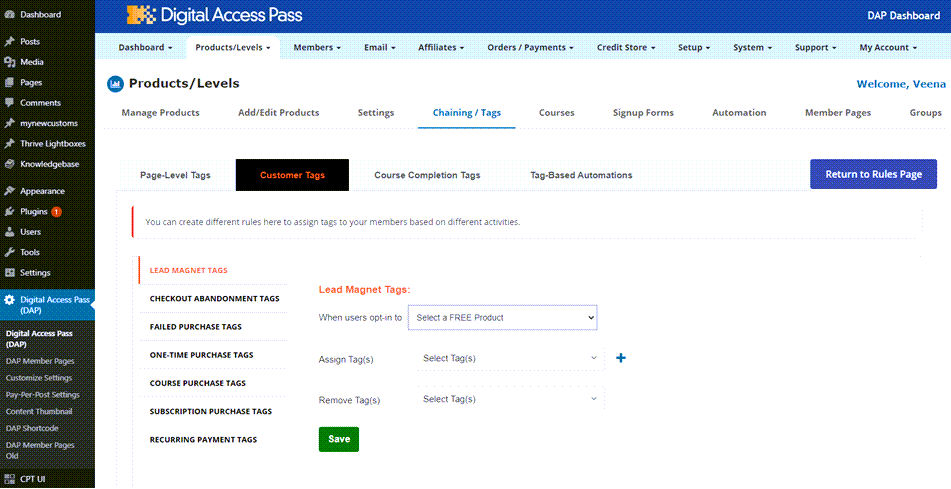Click the blue plus icon beside Assign Tag(s)
951x489 pixels.
[620, 358]
